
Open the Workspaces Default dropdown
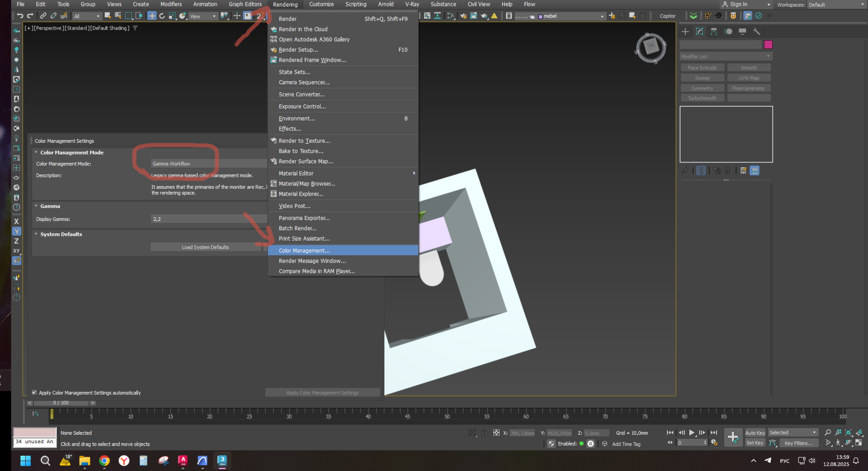(836, 4)
